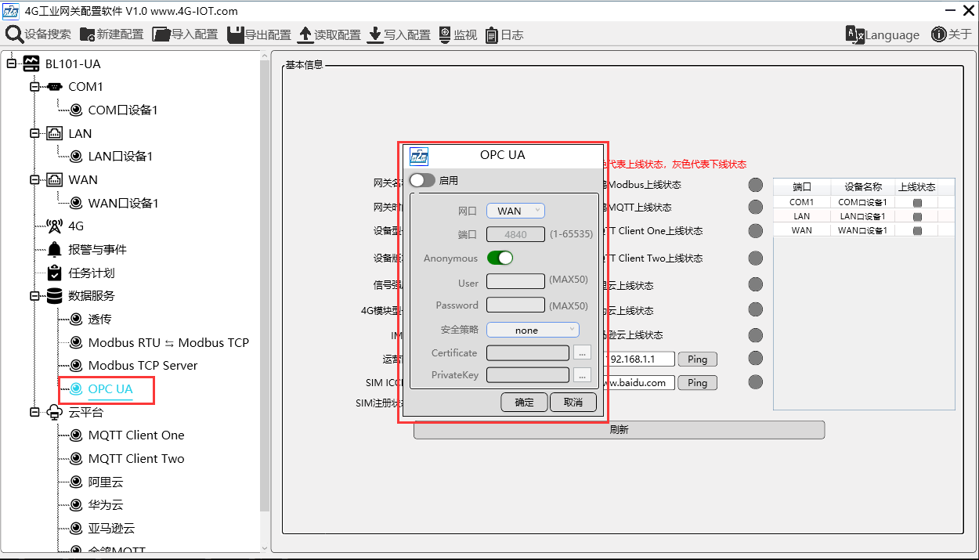Select 亚马逊云 in cloud platform tree
979x560 pixels.
point(111,529)
